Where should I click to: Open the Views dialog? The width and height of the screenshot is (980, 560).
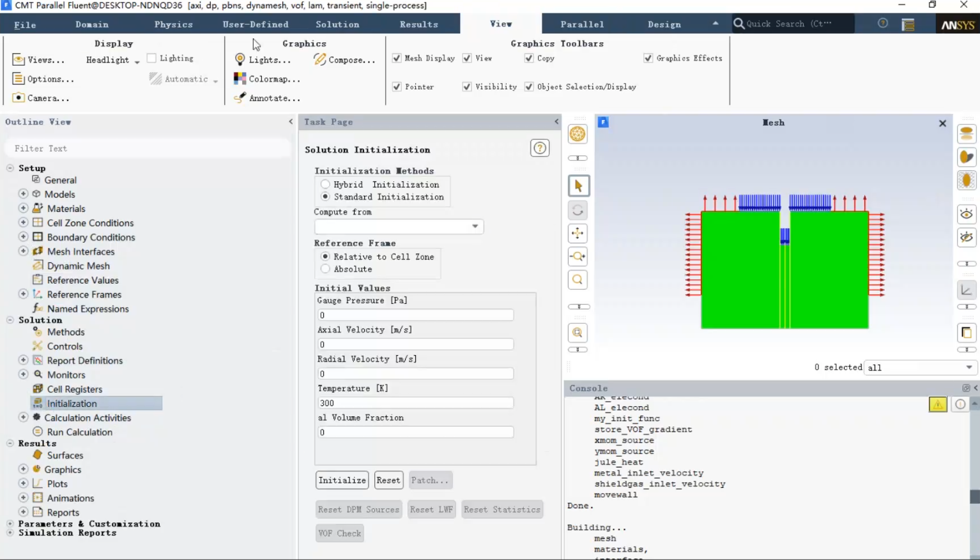pos(38,59)
